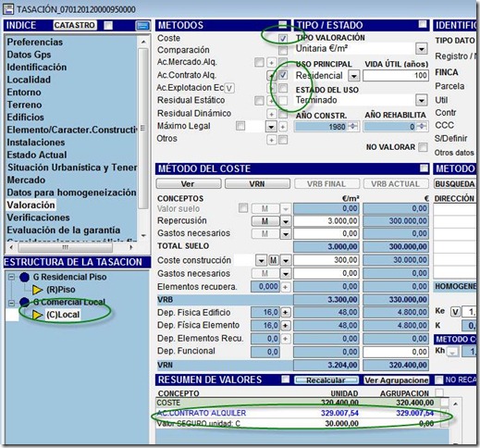This screenshot has height=448, width=480.
Task: Click the Ver Agrupacione button
Action: click(x=396, y=380)
